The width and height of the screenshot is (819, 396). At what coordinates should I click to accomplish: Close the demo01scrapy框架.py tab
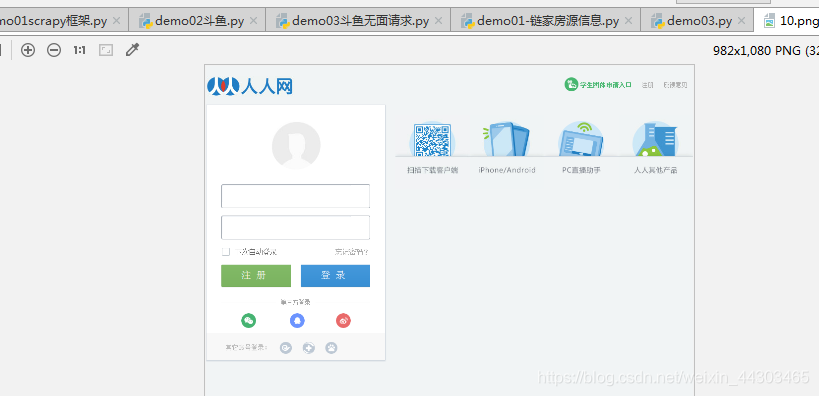click(116, 21)
